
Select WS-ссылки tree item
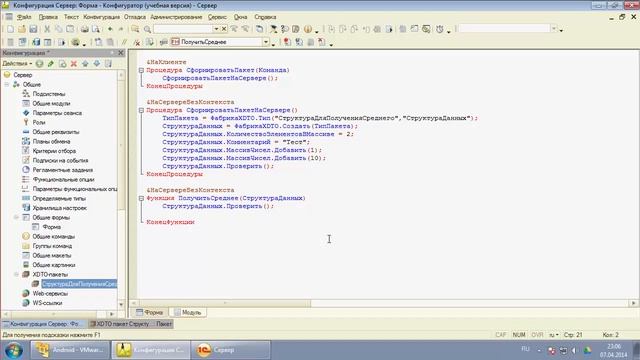click(47, 303)
